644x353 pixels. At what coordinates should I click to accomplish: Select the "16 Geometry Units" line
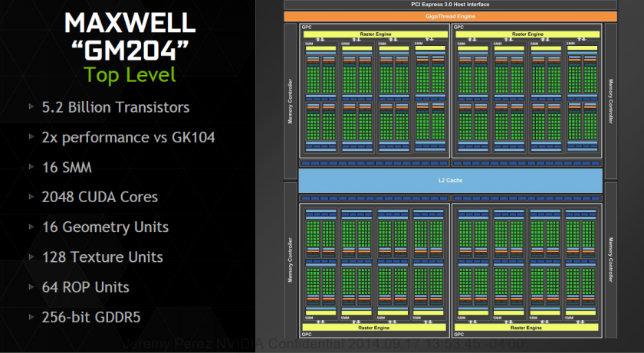(x=105, y=227)
